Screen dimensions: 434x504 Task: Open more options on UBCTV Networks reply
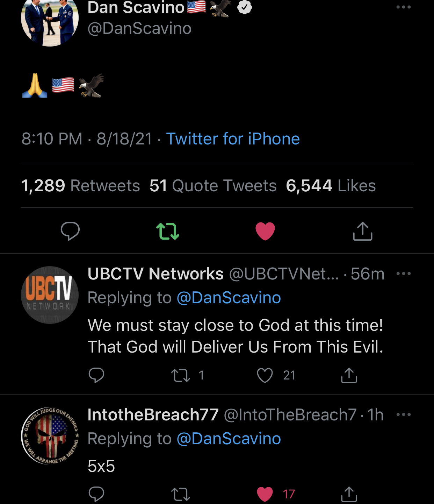click(403, 274)
